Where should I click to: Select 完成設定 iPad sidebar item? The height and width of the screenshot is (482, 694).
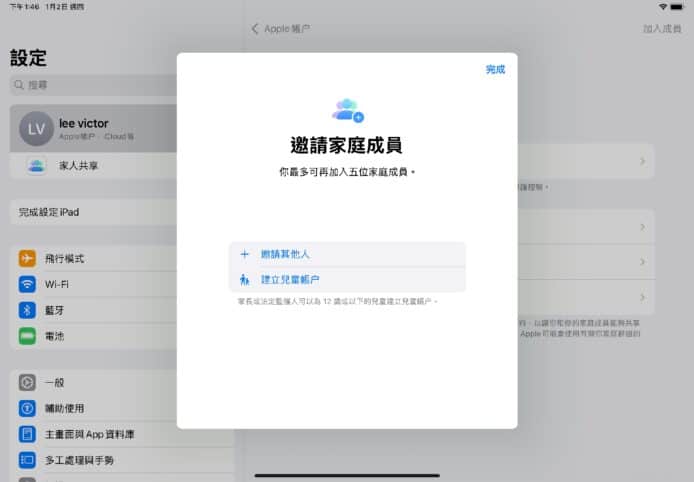tap(60, 213)
